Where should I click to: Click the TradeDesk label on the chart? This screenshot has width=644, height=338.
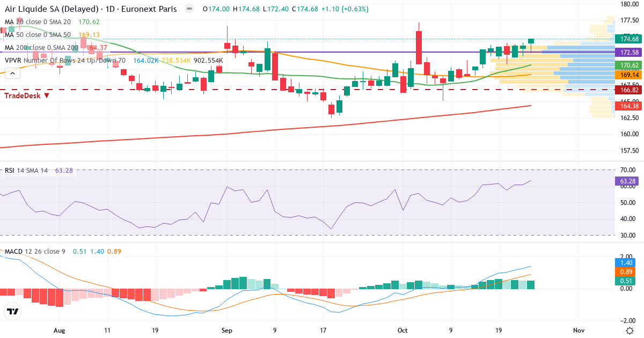(27, 95)
